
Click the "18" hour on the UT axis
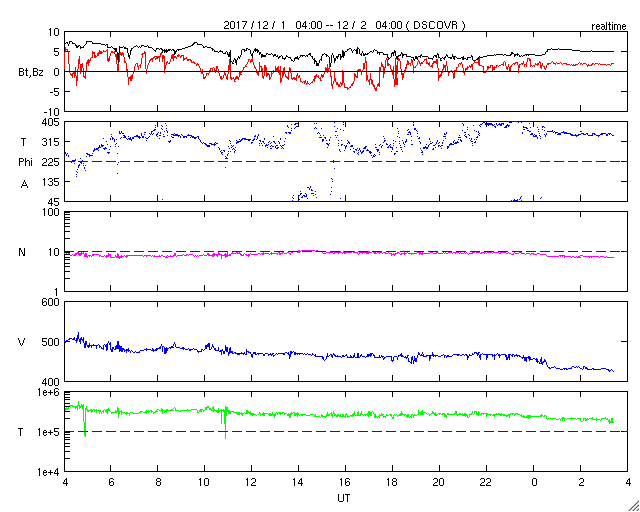click(393, 481)
